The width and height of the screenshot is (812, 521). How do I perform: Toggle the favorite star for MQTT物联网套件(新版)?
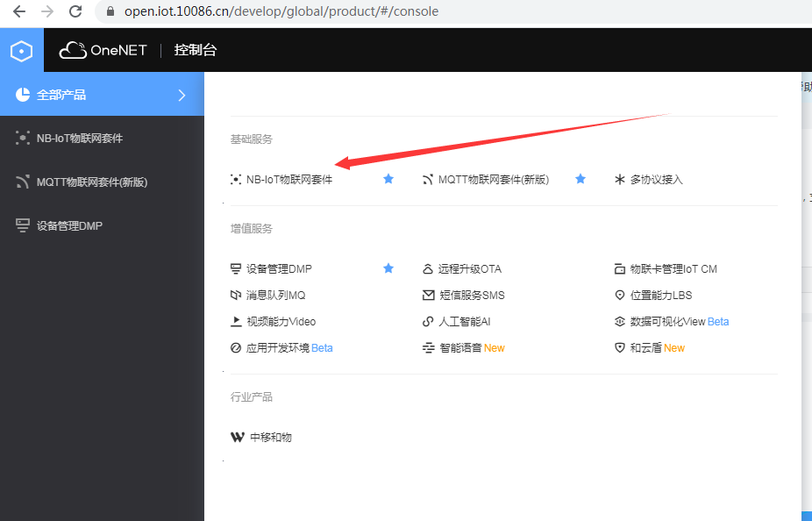coord(581,179)
